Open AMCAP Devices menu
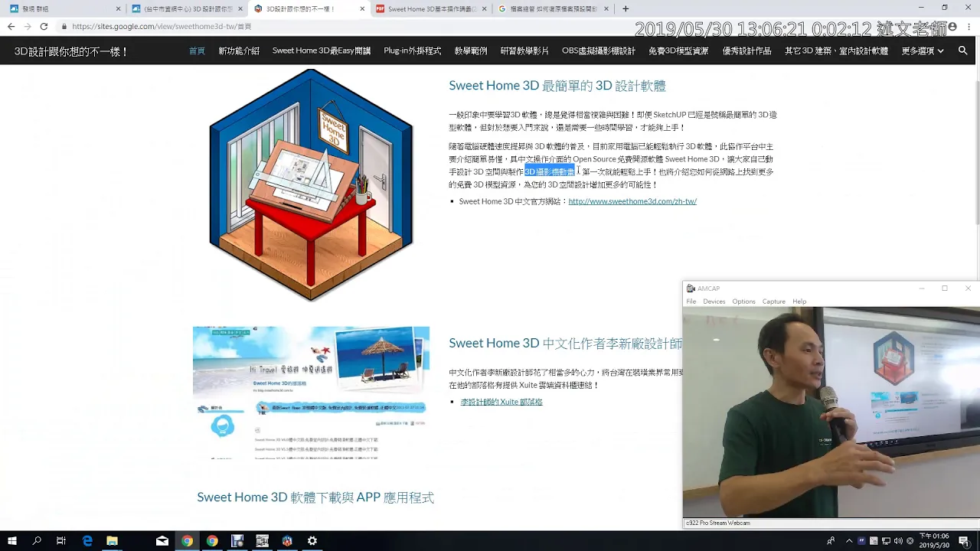The width and height of the screenshot is (980, 551). click(x=714, y=302)
